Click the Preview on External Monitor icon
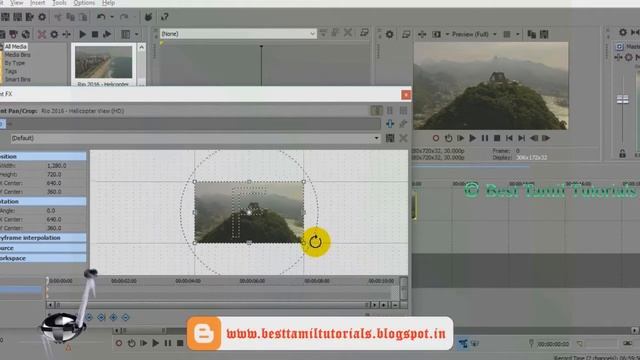640x360 pixels. (406, 34)
